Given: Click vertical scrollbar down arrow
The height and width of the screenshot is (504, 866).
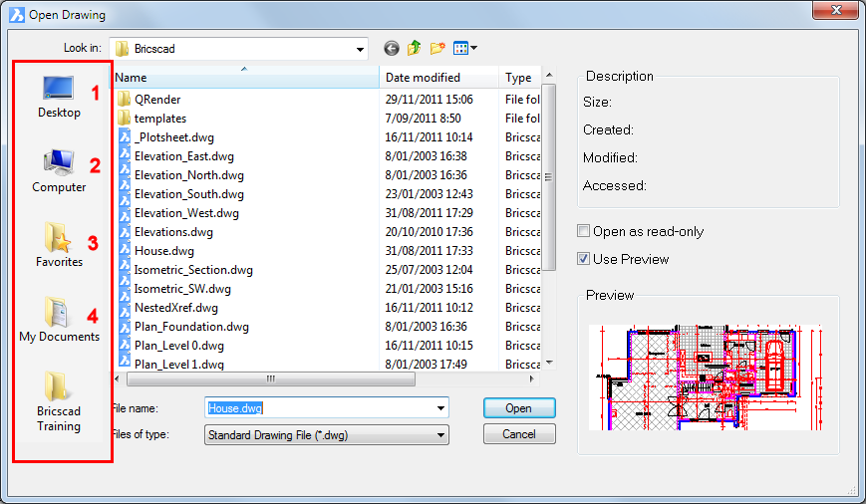Looking at the screenshot, I should pyautogui.click(x=549, y=363).
